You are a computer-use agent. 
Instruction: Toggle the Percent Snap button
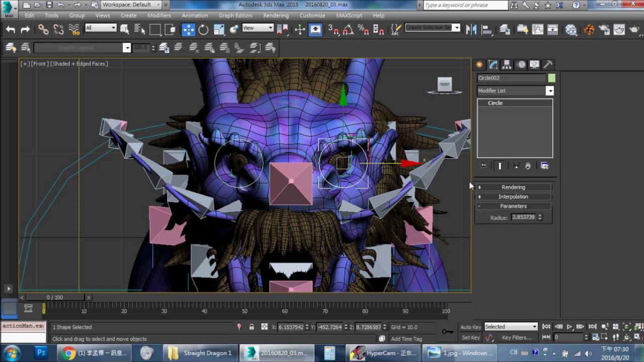pyautogui.click(x=363, y=30)
